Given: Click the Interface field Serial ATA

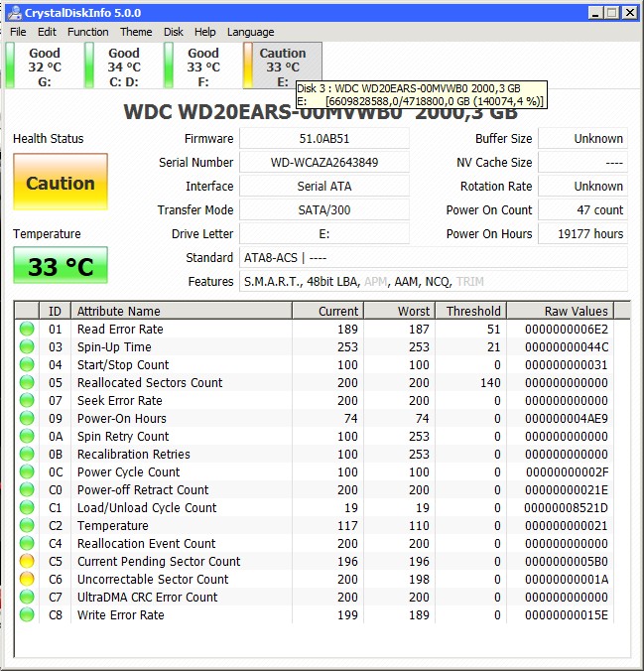Looking at the screenshot, I should tap(324, 187).
